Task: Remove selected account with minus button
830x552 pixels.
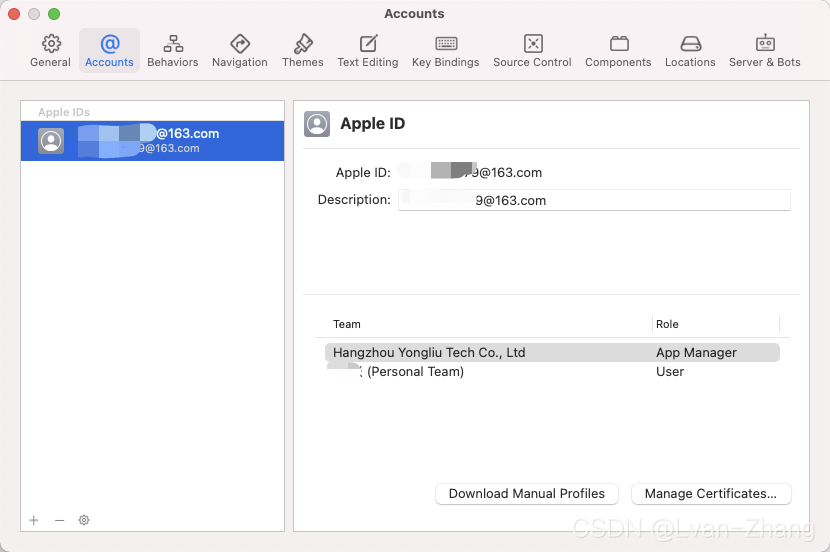Action: (x=59, y=520)
